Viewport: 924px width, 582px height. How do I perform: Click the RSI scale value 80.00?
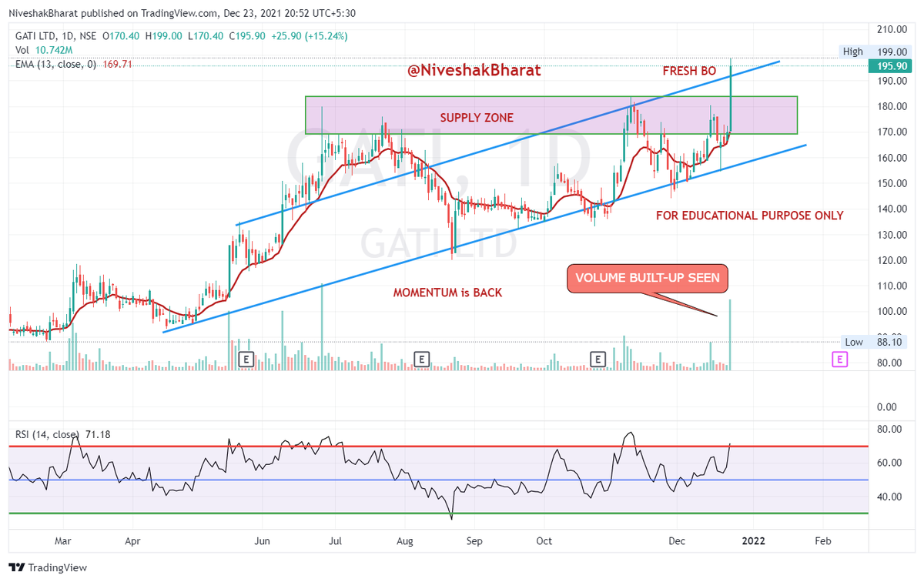(x=889, y=430)
